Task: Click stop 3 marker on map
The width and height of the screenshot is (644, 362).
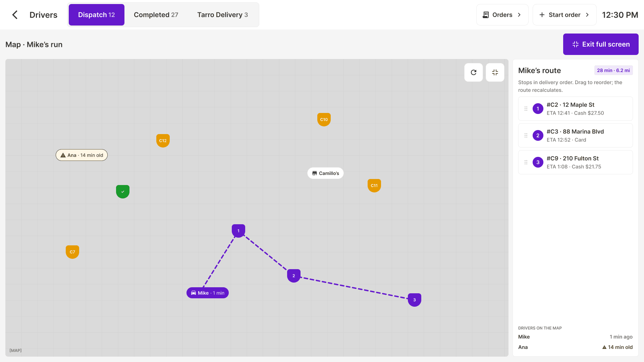Action: [x=415, y=300]
